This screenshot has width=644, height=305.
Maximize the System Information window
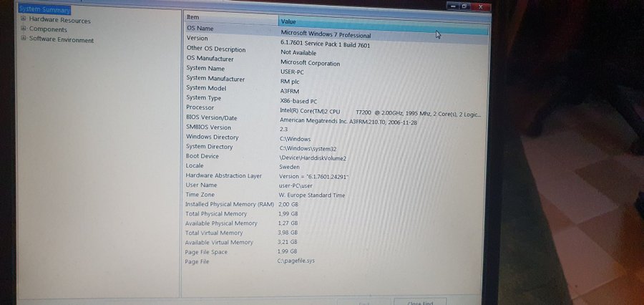464,6
